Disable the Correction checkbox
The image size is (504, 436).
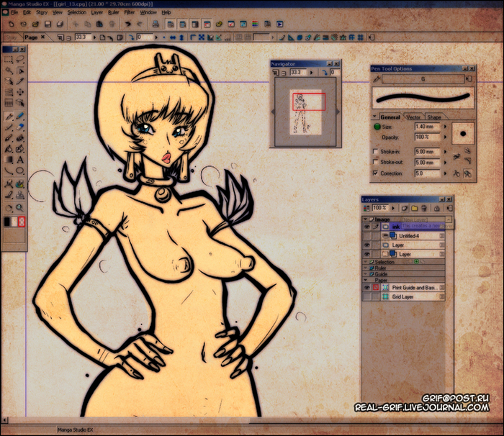375,173
